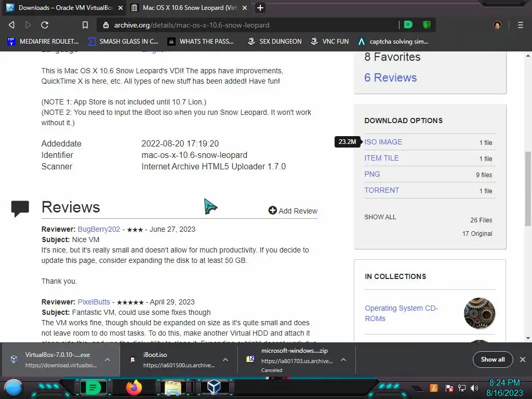Click SHOW ALL files link

380,217
